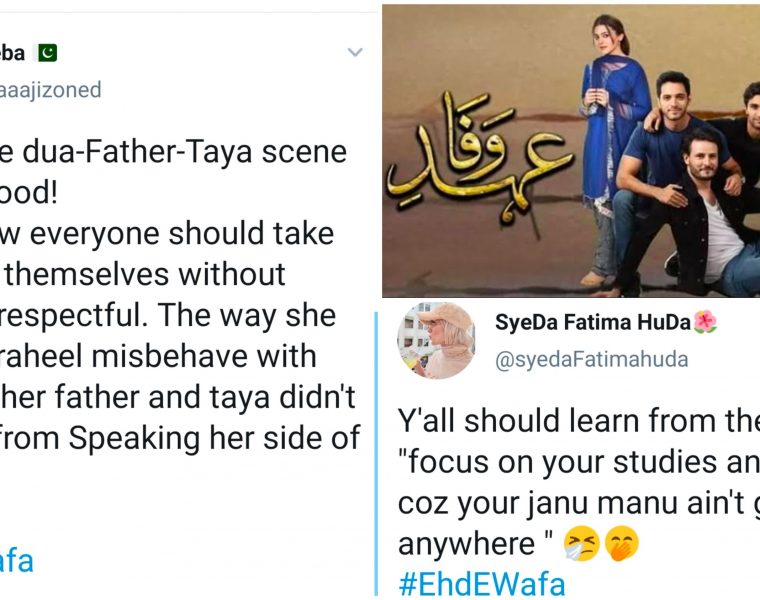Click the partially visible display name ending "eba"
This screenshot has height=600, width=760.
(12, 52)
